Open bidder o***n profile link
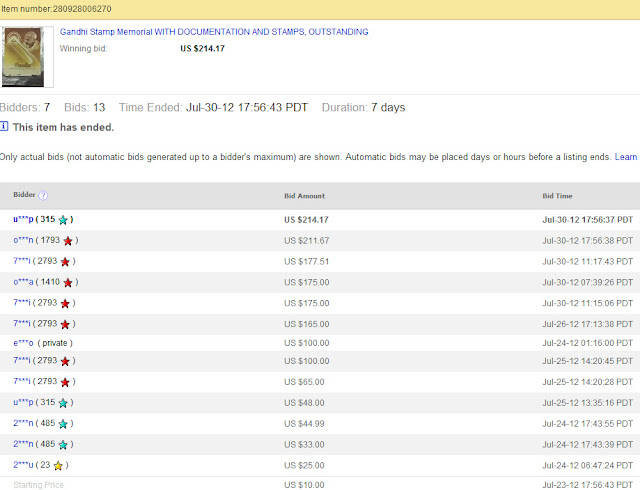 [x=23, y=240]
